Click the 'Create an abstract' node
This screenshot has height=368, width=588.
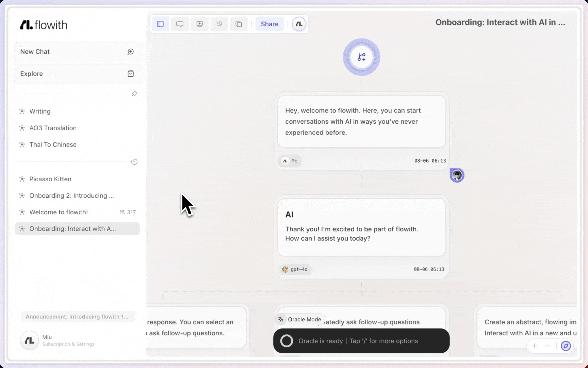tap(527, 327)
